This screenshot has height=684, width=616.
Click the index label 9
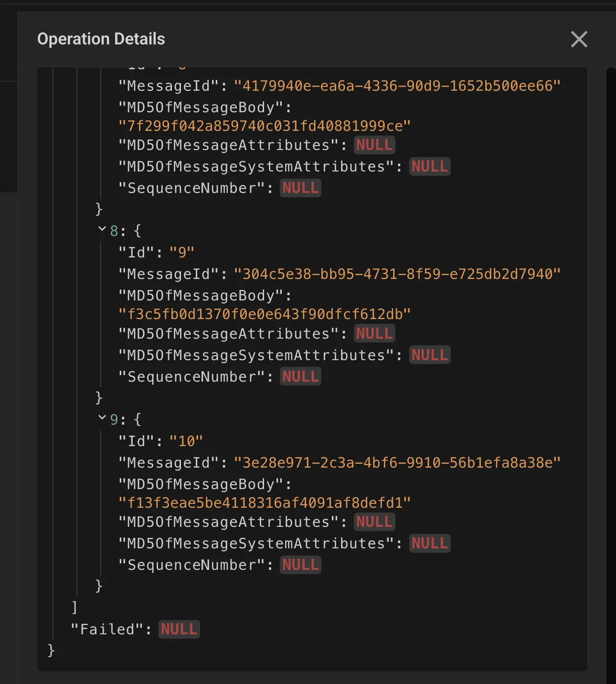pos(114,420)
